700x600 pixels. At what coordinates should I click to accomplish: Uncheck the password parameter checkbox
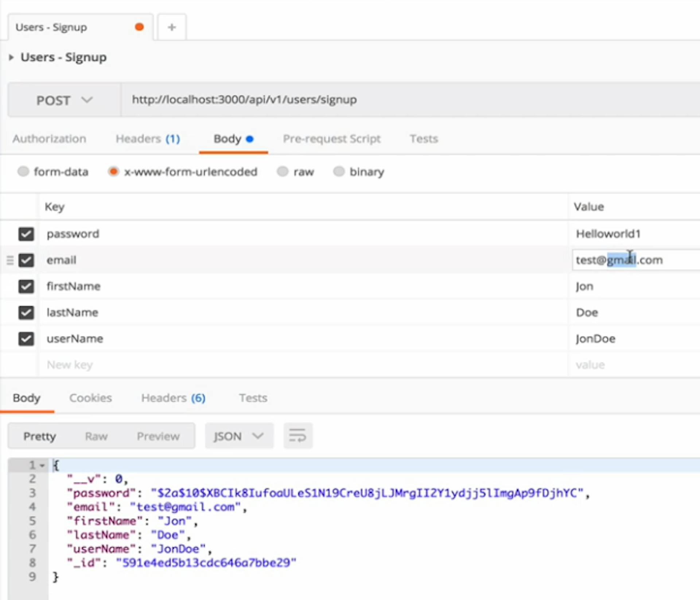(x=26, y=234)
